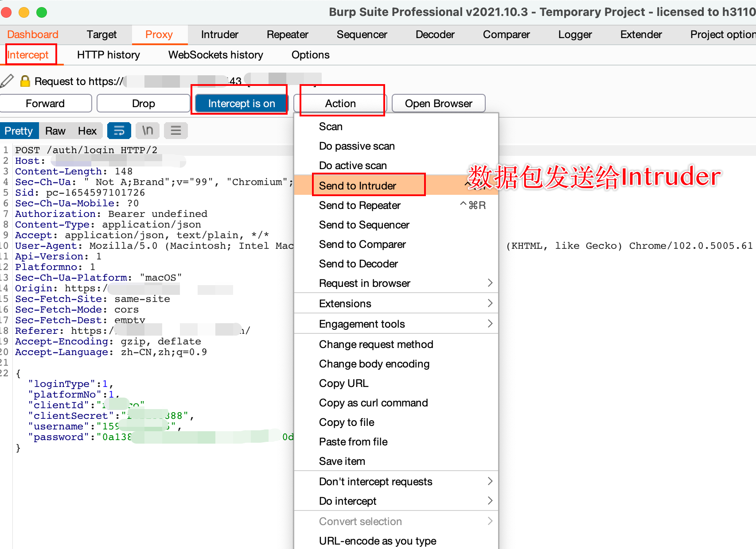
Task: Click the padlock HTTPS icon
Action: pos(25,81)
